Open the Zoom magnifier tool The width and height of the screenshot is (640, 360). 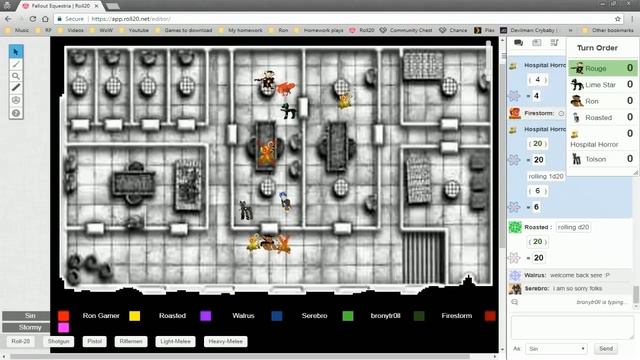16,76
